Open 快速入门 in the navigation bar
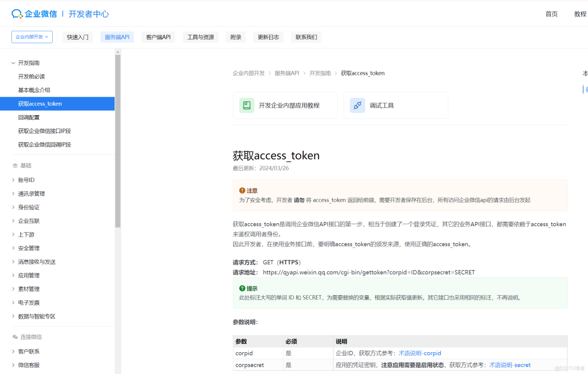 [x=77, y=37]
